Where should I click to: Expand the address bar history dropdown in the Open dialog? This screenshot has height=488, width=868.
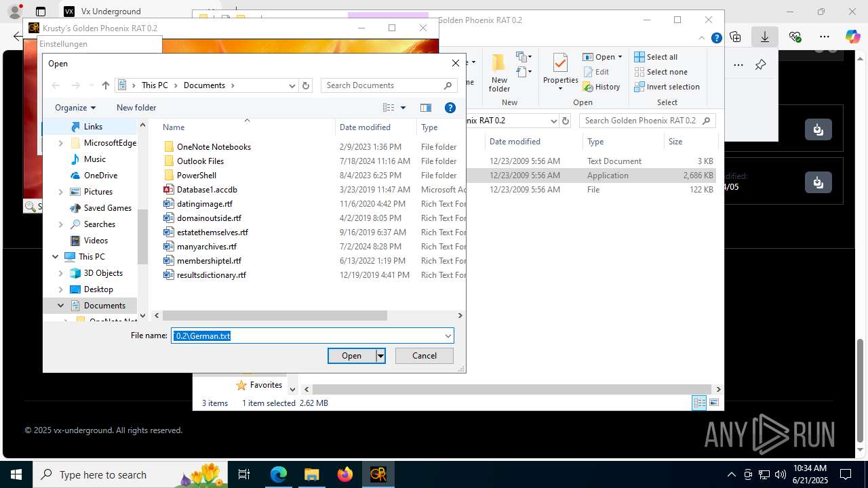(292, 85)
